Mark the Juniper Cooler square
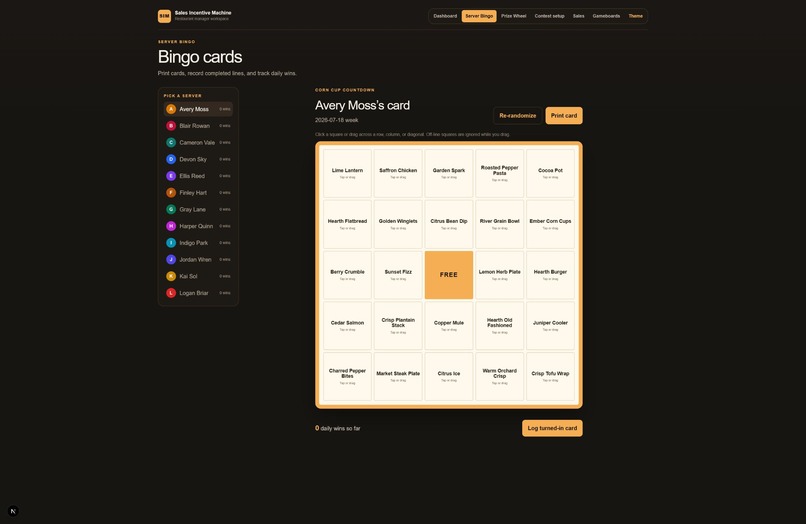The width and height of the screenshot is (806, 524). coord(551,326)
